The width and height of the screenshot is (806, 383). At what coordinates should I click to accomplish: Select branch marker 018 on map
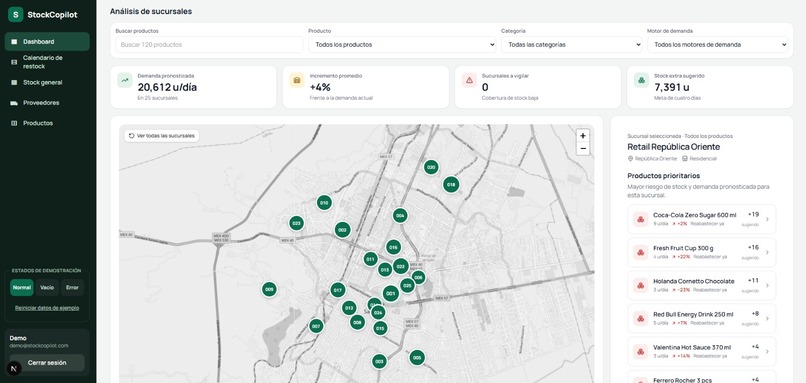click(451, 185)
